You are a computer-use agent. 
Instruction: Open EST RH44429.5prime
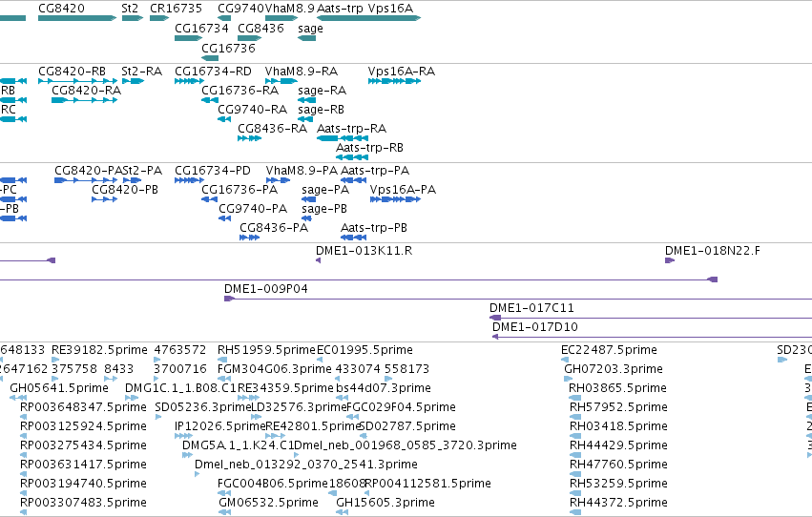pos(574,455)
